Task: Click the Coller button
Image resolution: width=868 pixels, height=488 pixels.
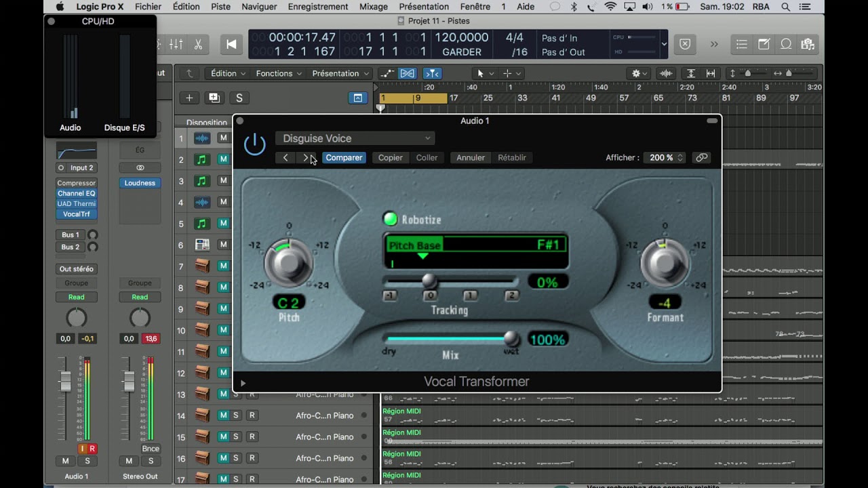Action: pyautogui.click(x=427, y=158)
